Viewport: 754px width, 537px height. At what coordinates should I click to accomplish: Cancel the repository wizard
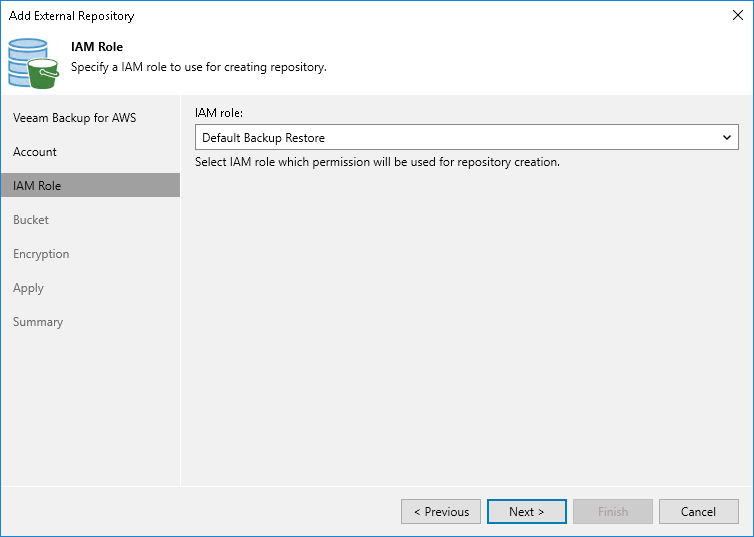pyautogui.click(x=698, y=512)
